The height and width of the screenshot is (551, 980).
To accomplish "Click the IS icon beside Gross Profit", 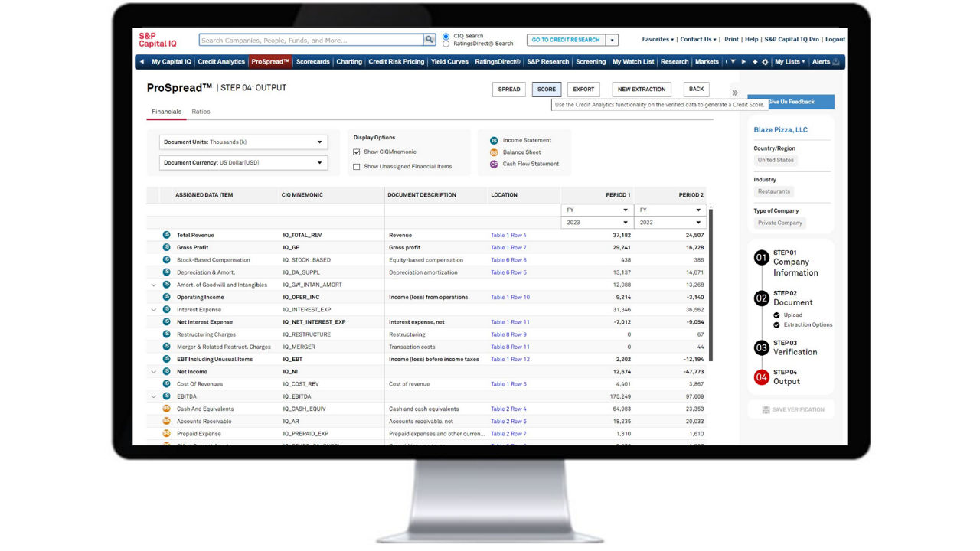I will click(x=166, y=247).
